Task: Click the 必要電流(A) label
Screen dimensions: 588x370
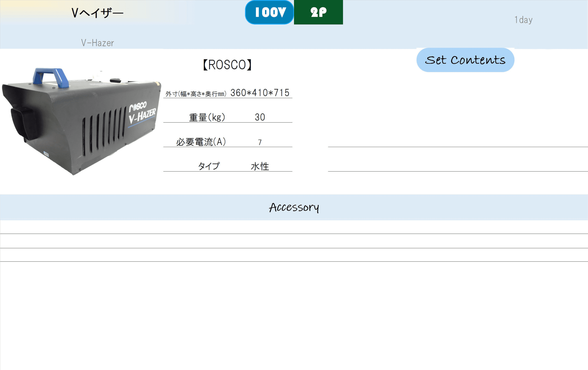Action: coord(201,142)
